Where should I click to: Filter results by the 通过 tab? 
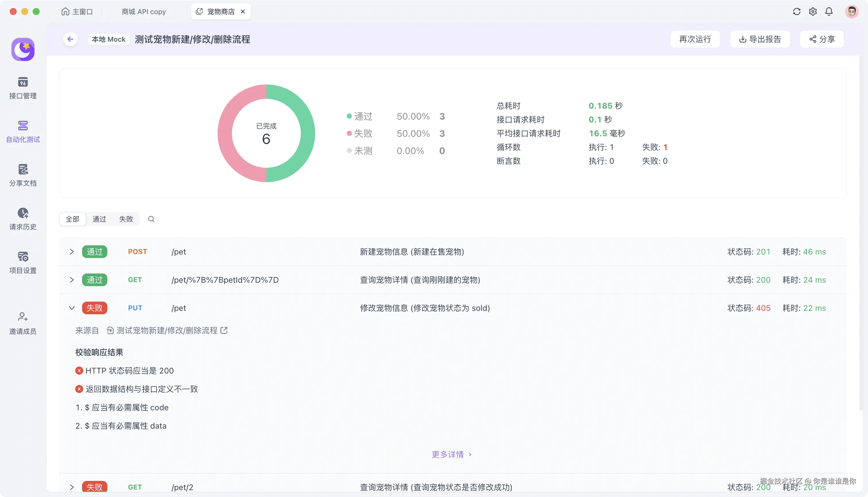pos(99,219)
